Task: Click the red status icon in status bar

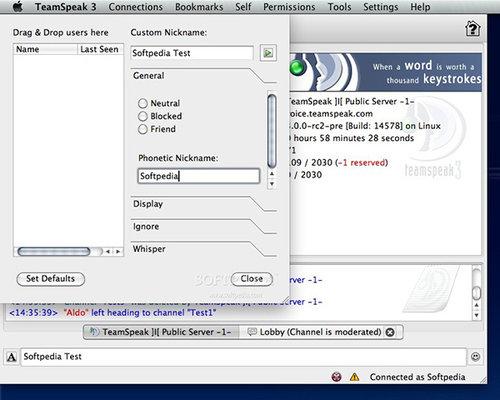Action: [337, 377]
